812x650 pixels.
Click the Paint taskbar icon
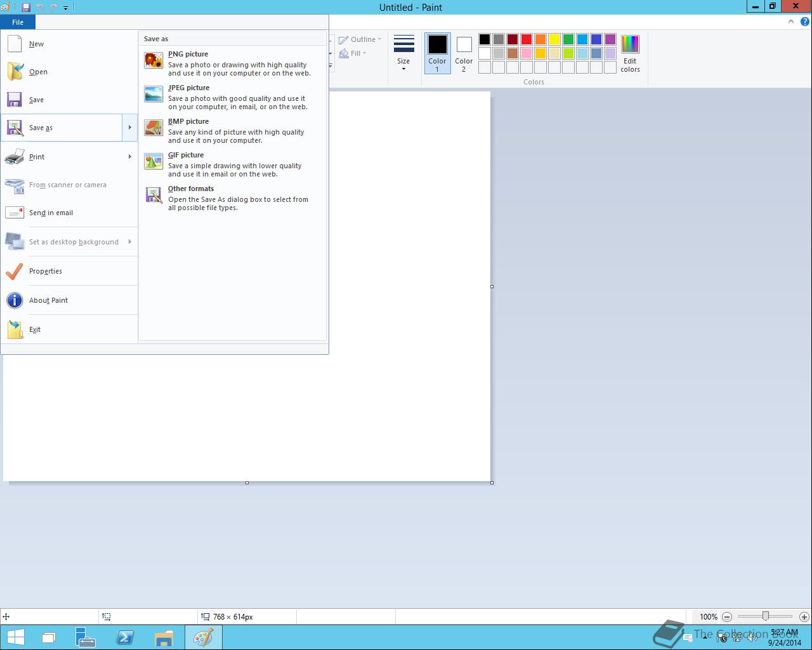204,637
